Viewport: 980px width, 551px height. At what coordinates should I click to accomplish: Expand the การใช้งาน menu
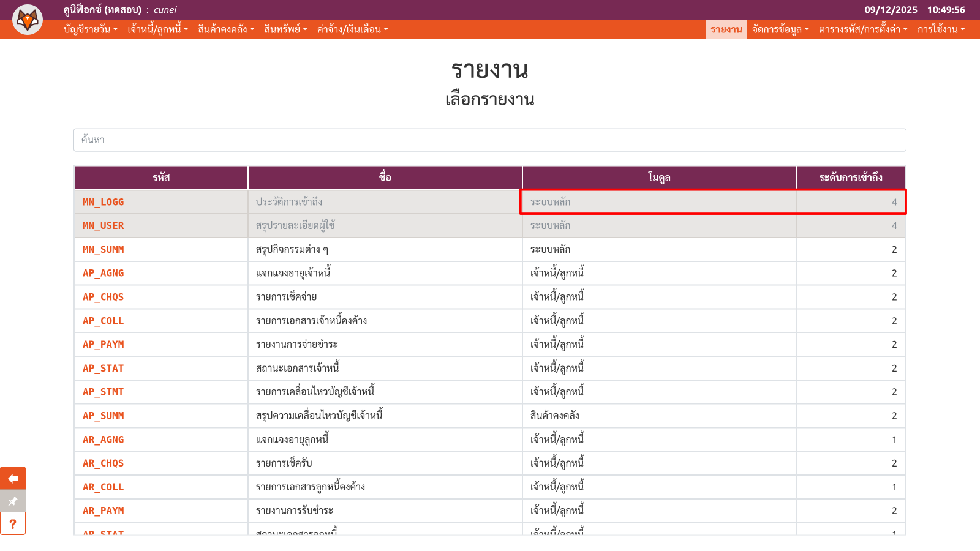tap(941, 29)
